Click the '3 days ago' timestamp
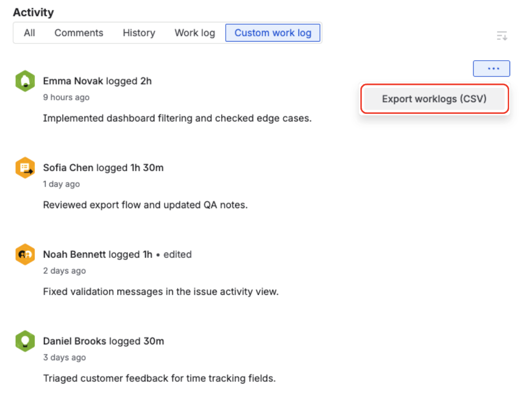This screenshot has width=532, height=405. 64,357
